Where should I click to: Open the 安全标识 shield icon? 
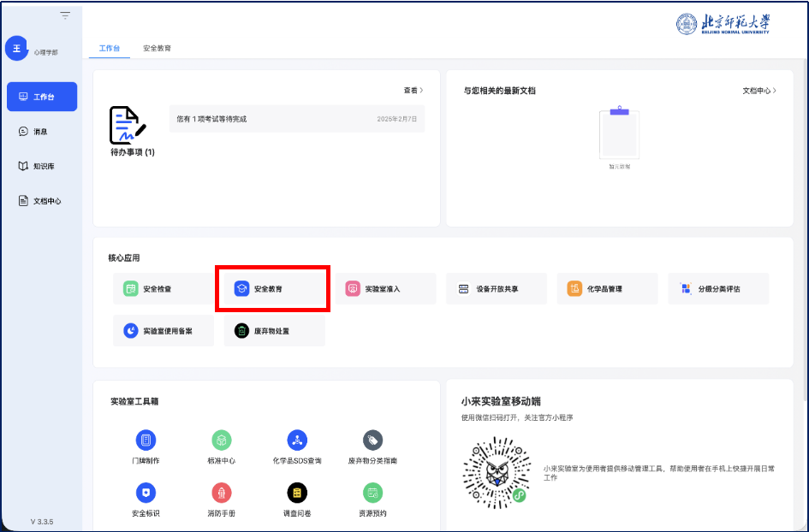[146, 493]
